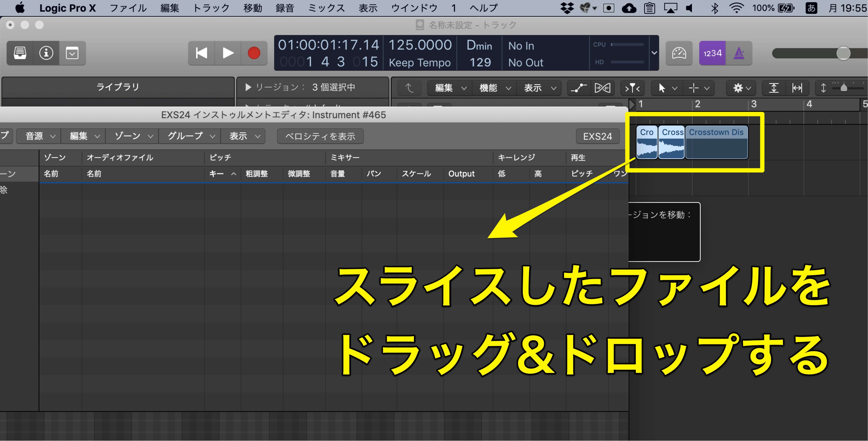Select the Crosstown Dis region

[x=716, y=142]
